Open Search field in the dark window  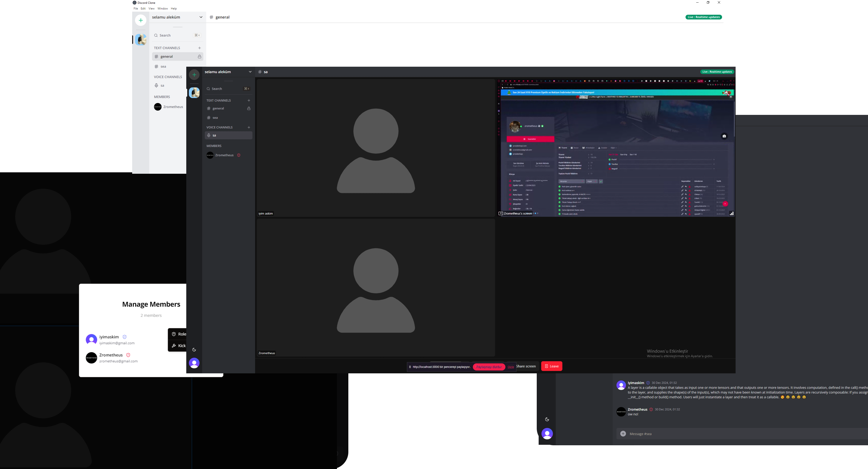point(229,89)
